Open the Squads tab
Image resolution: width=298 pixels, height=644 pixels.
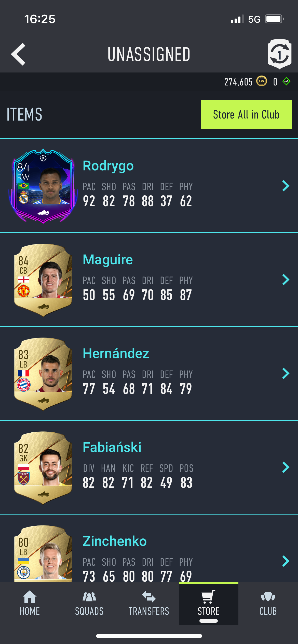tap(89, 603)
